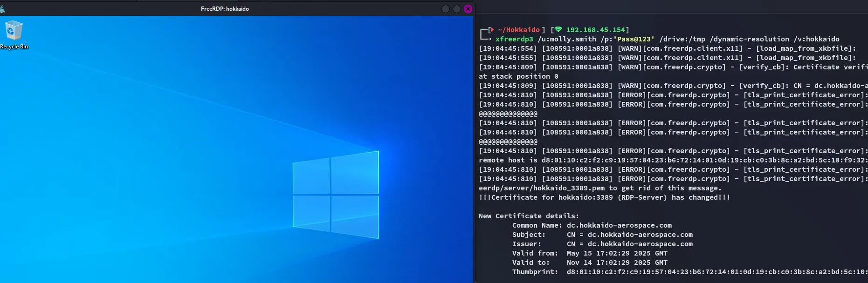Close the FreeRDP hokkaido window

[468, 9]
